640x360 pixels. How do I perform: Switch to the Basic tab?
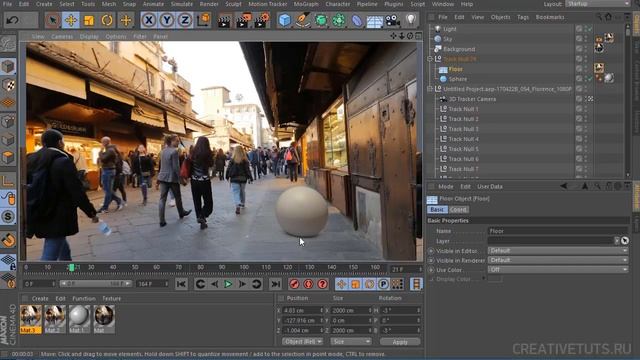(x=437, y=209)
